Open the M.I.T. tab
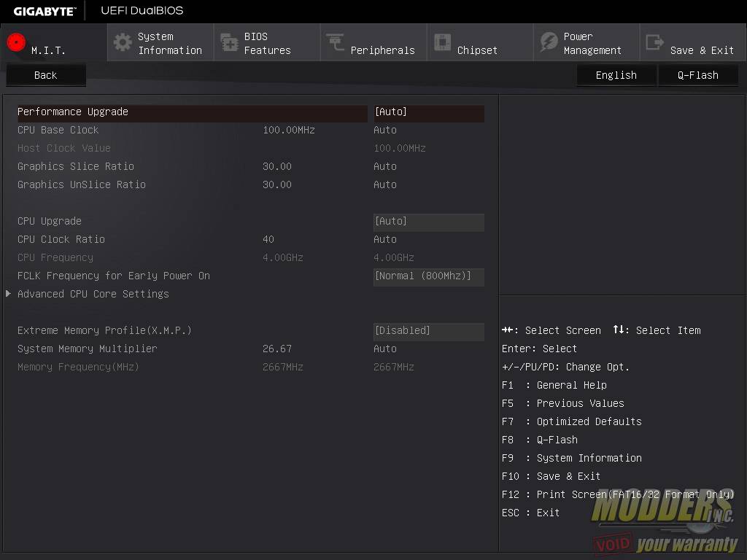This screenshot has height=560, width=747. click(x=54, y=43)
